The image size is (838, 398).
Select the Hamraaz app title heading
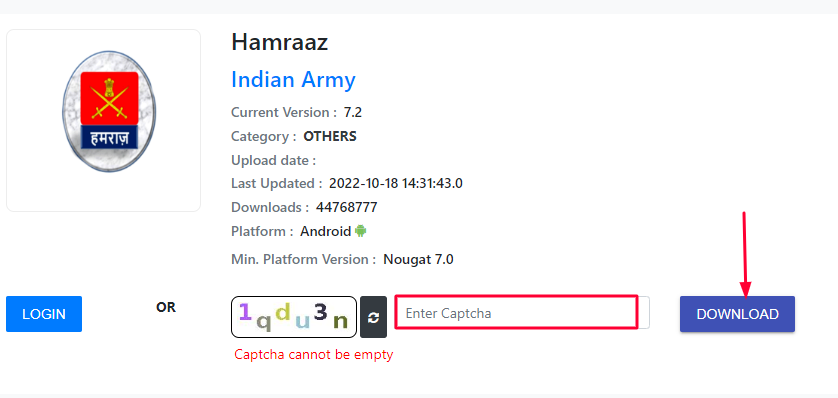[280, 43]
